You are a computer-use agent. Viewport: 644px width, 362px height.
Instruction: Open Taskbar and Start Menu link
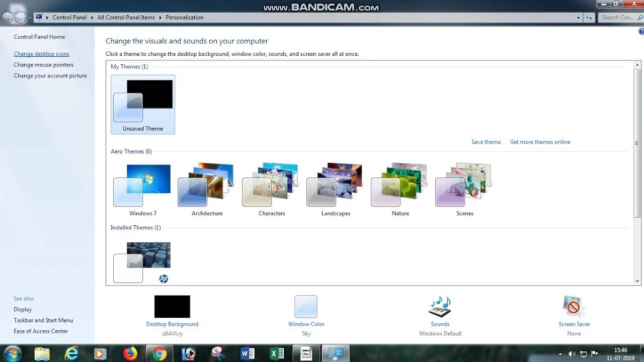click(x=43, y=320)
